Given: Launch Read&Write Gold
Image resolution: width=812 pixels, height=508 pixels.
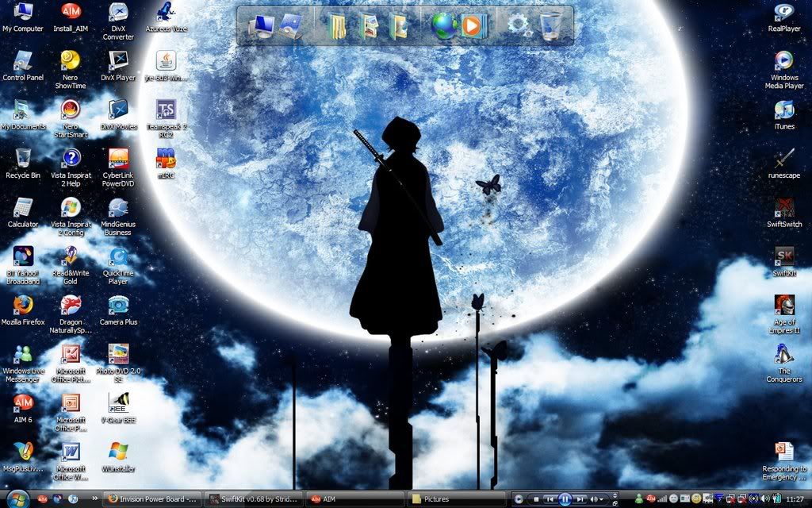Looking at the screenshot, I should (x=71, y=266).
